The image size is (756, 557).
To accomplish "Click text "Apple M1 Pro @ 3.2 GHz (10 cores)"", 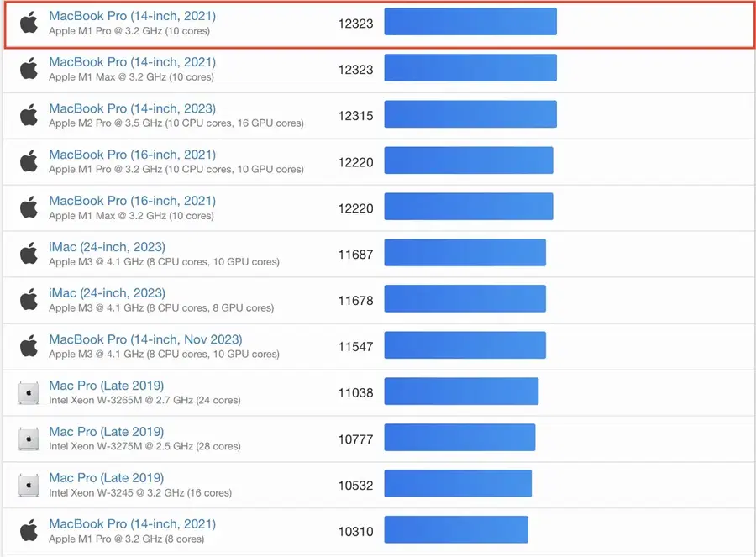I will pyautogui.click(x=129, y=31).
